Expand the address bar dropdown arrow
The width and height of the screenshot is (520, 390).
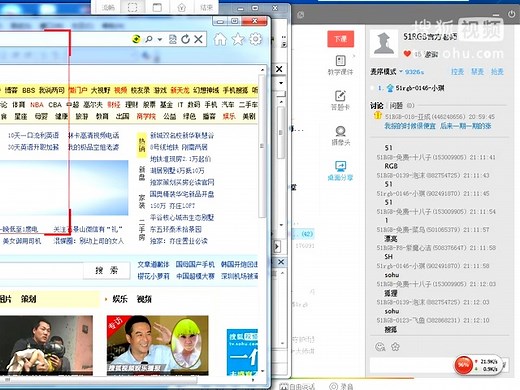(x=160, y=40)
